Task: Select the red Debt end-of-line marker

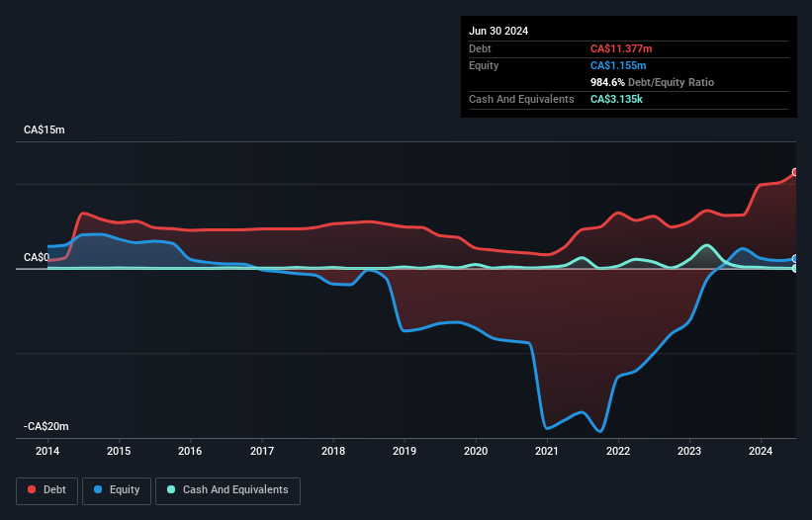Action: click(x=795, y=172)
